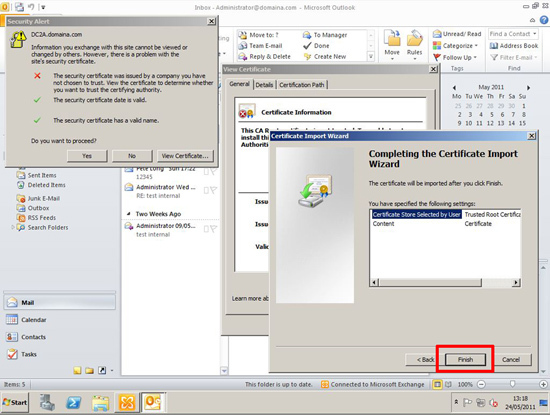Click Outlook taskbar icon
Image resolution: width=550 pixels, height=415 pixels.
click(x=153, y=402)
